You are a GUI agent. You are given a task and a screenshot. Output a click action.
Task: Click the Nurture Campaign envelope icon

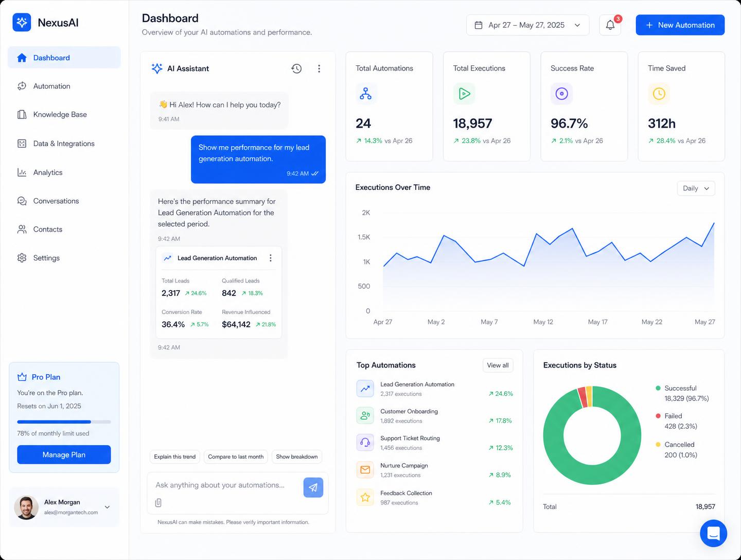[365, 469]
